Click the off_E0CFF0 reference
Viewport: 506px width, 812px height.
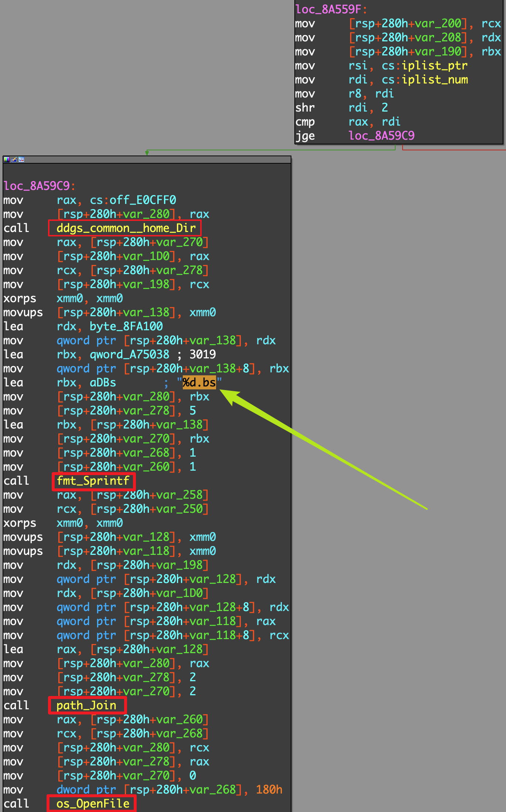click(x=143, y=200)
